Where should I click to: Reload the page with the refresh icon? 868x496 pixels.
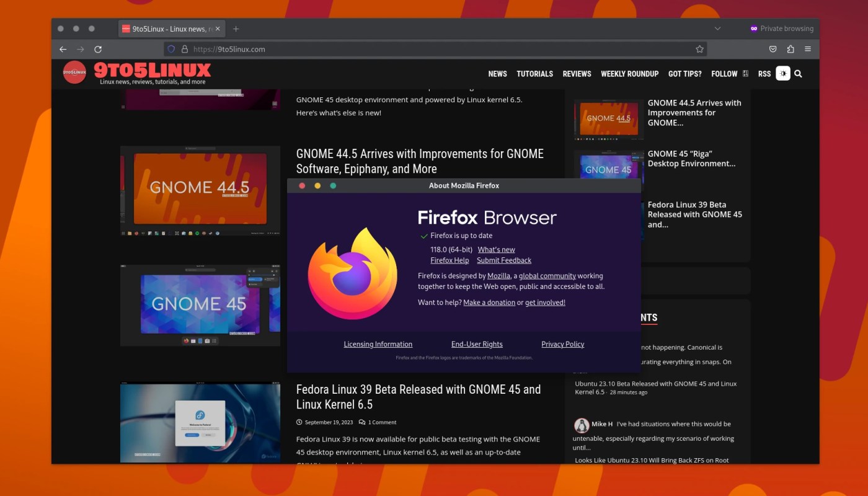(x=98, y=49)
